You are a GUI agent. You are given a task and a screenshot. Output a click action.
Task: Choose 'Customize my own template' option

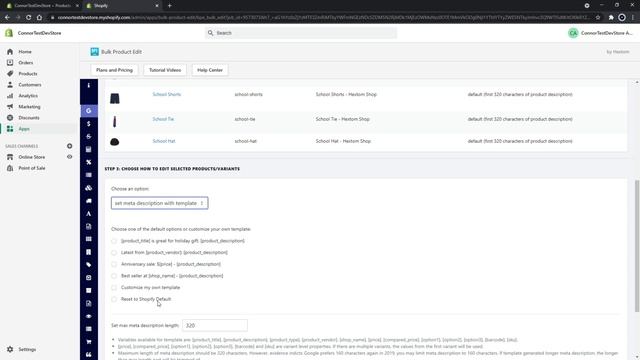(114, 287)
